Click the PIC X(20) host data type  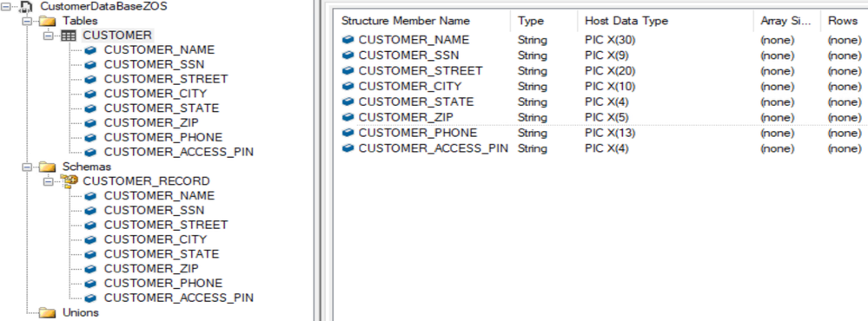coord(610,71)
